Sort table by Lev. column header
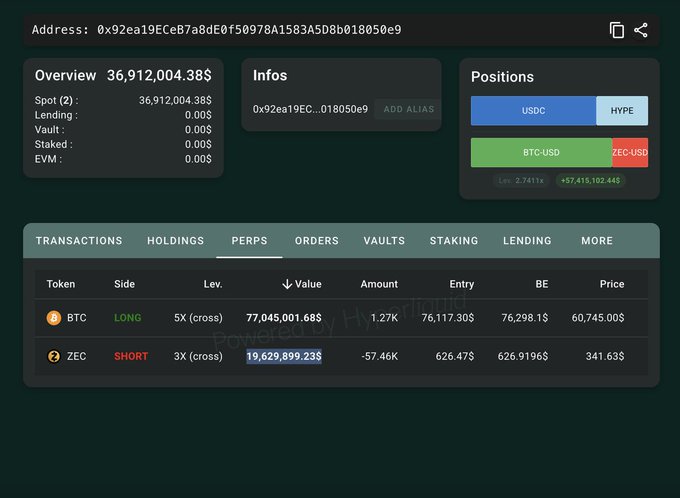This screenshot has width=680, height=498. point(213,284)
